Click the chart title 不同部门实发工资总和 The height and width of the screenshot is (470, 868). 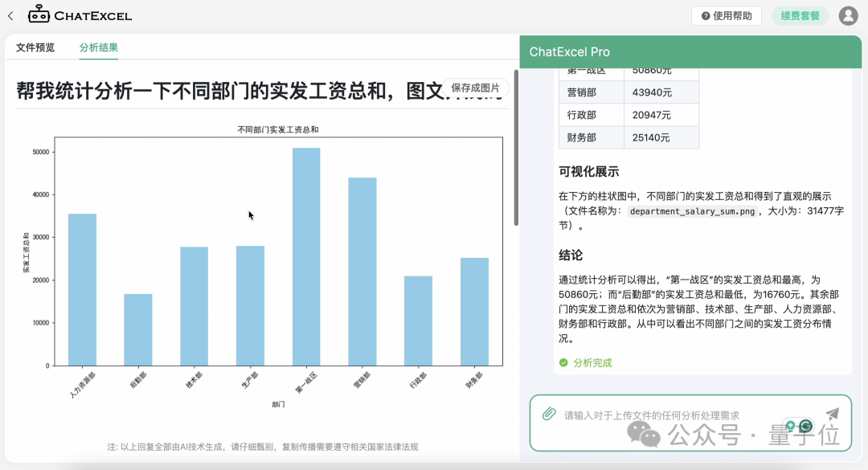278,129
